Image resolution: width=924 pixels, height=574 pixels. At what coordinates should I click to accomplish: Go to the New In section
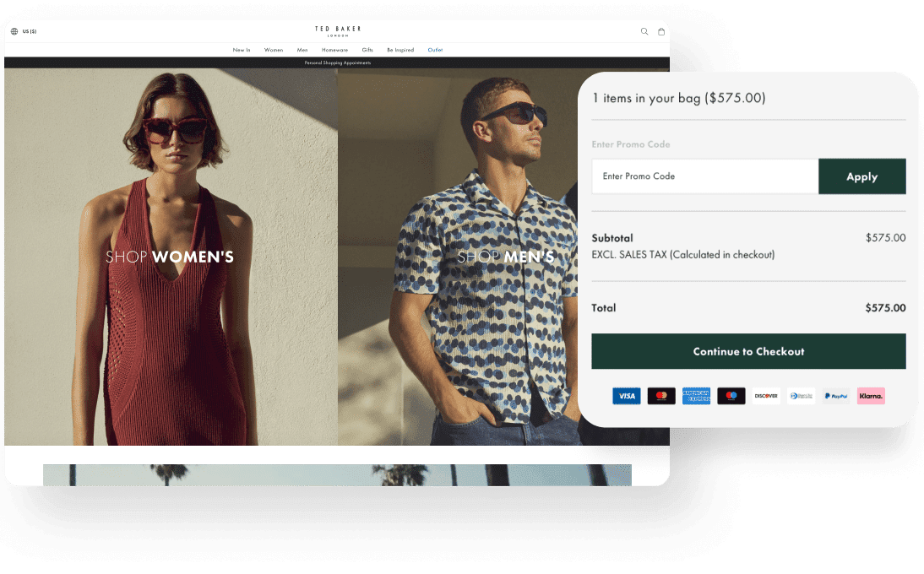click(x=242, y=50)
